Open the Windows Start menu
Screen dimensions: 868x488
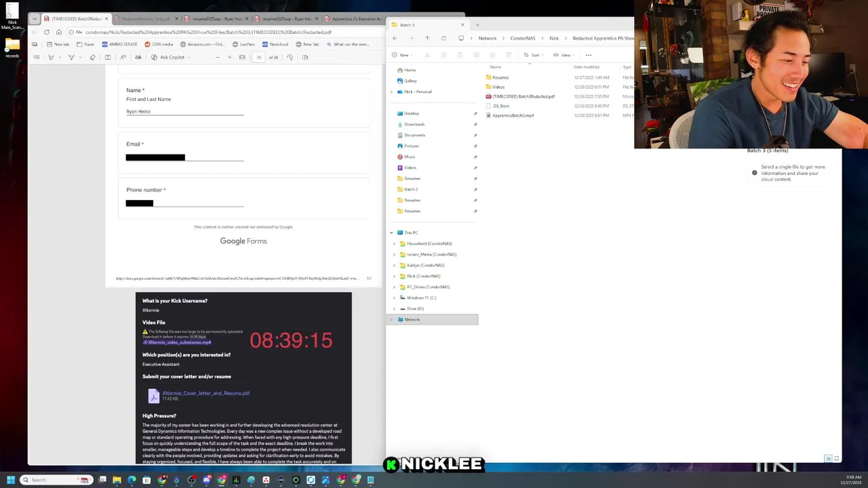(11, 480)
